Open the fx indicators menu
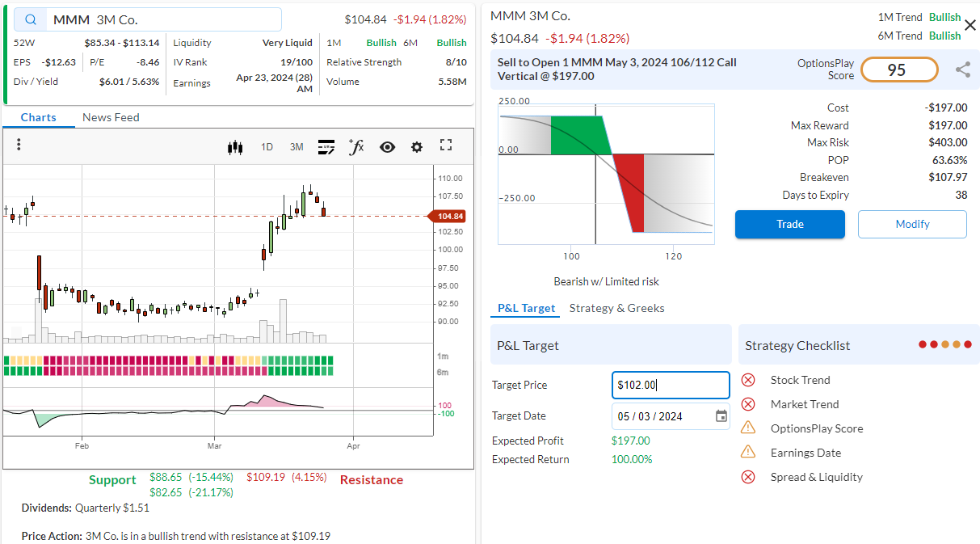Viewport: 980px width, 544px height. 356,146
